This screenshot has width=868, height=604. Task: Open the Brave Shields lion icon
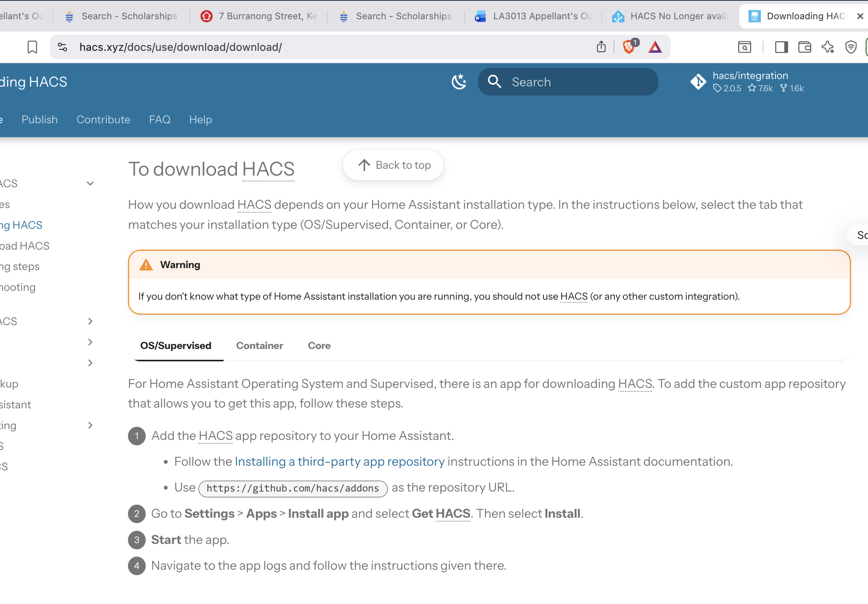[x=629, y=47]
